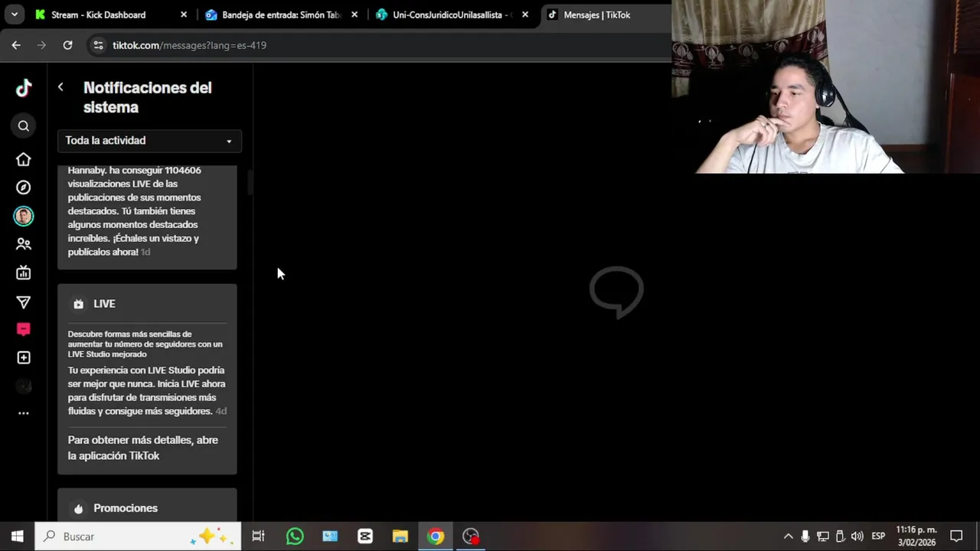Expand the Toda la actividad dropdown
This screenshot has height=551, width=980.
149,141
